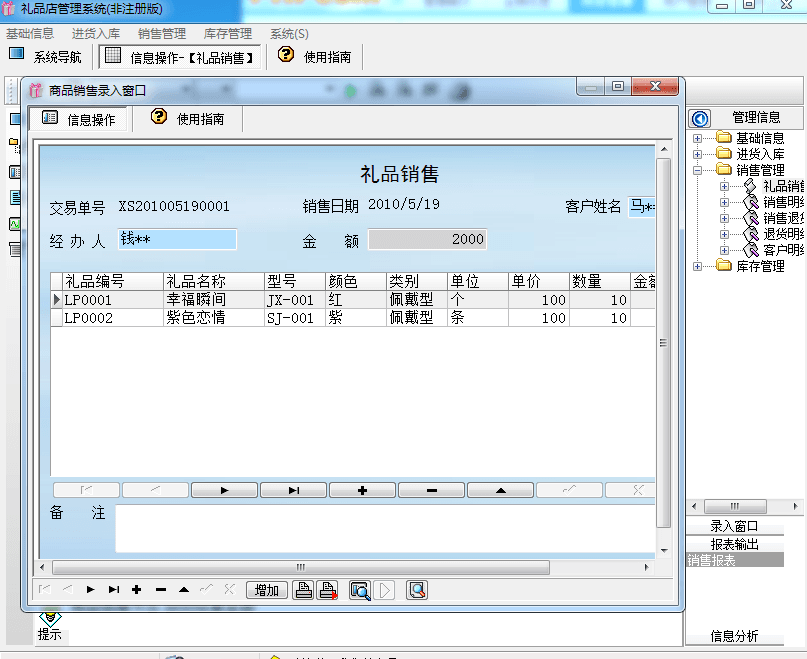Click the grid icon of 信息操作-【礼品销售】

point(113,55)
